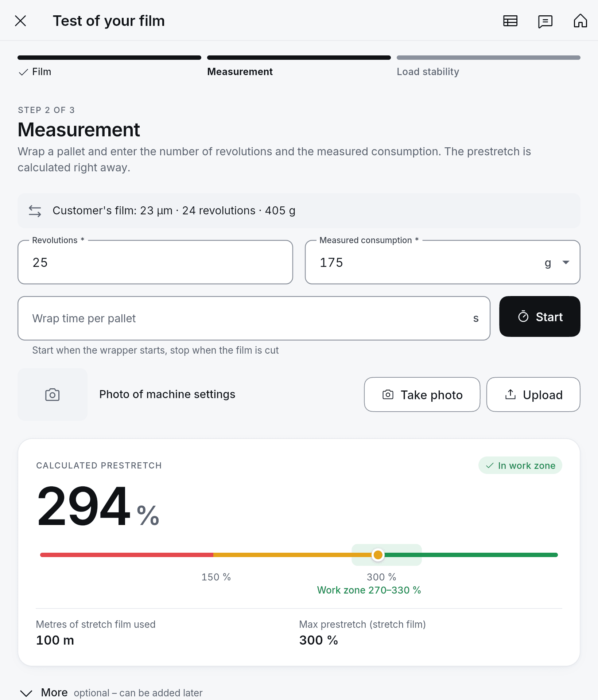Open the comments chat icon
598x700 pixels.
coord(545,21)
